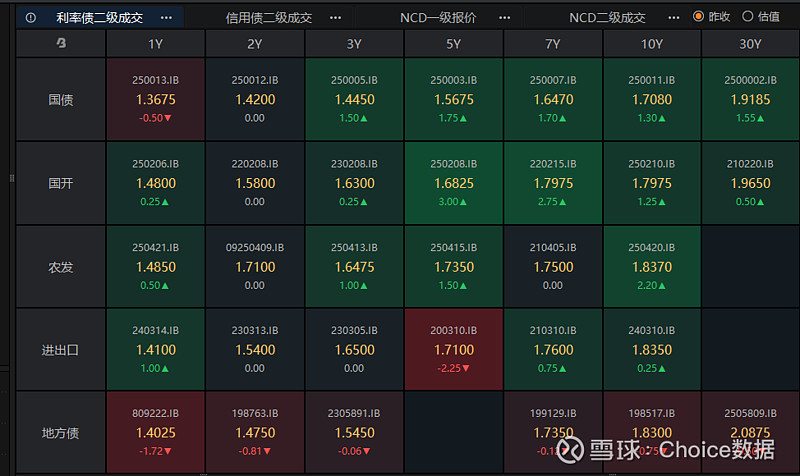Open bond cell 198517.IB in 地方债 row
800x476 pixels.
coord(652,433)
